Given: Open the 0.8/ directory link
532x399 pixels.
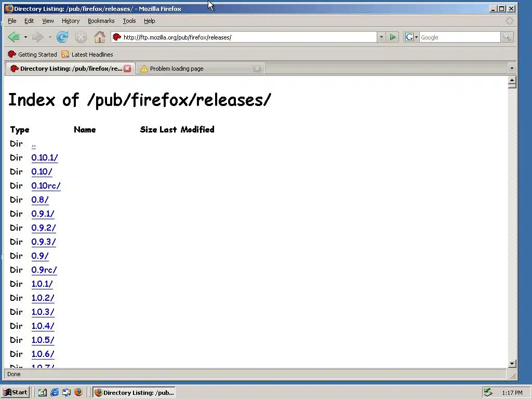Looking at the screenshot, I should (x=40, y=200).
